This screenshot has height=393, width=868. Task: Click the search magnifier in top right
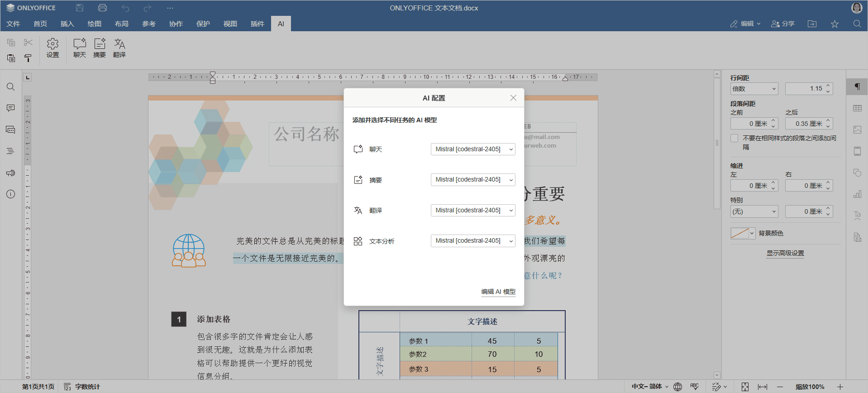tap(857, 24)
